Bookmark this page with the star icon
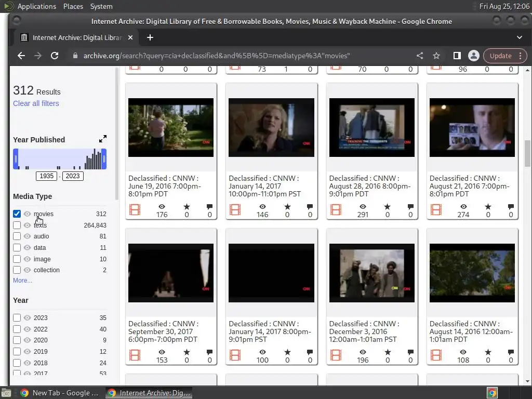The width and height of the screenshot is (532, 399). (436, 56)
